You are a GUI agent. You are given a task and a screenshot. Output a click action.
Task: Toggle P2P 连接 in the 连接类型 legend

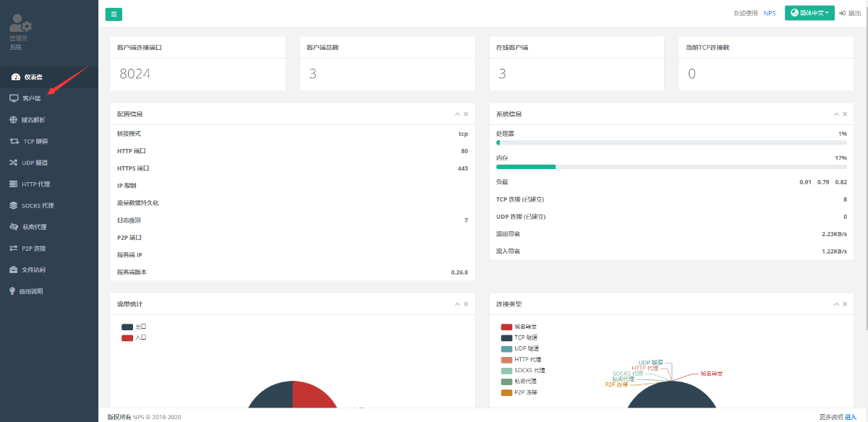[519, 392]
